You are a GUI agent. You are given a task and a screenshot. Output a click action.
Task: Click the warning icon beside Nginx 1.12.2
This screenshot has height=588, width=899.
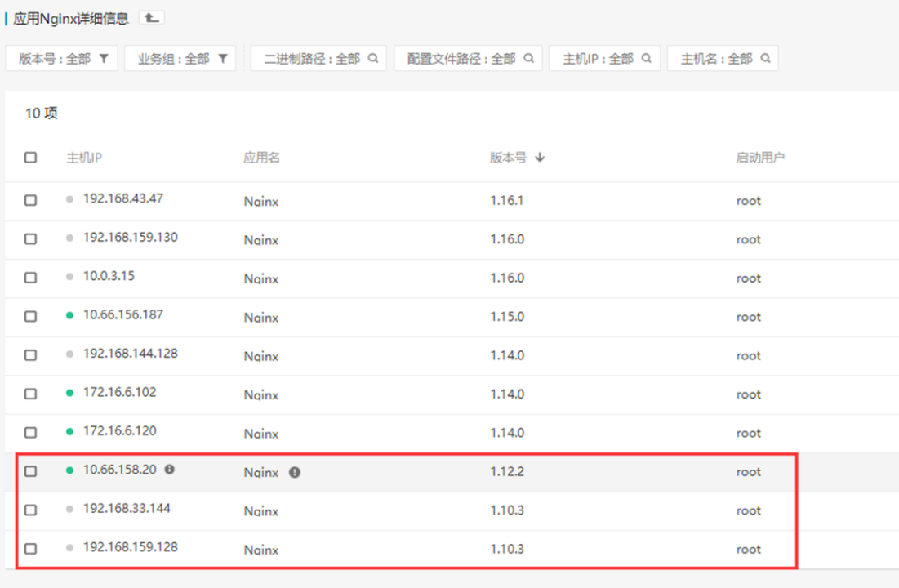(295, 472)
